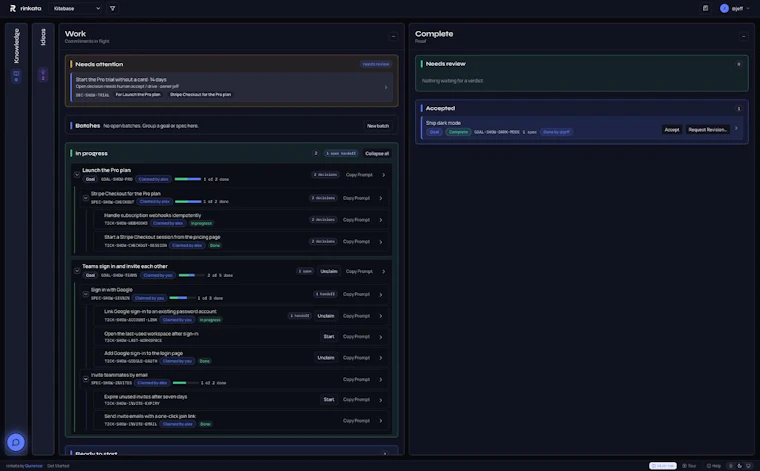Switch to the dark theme icon
760x471 pixels.
[x=739, y=466]
